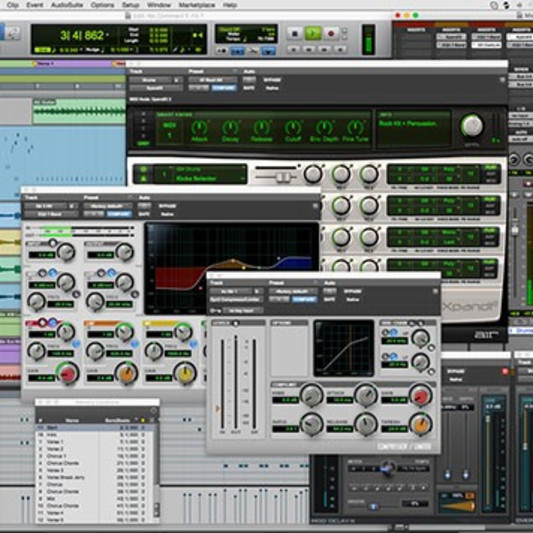Adjust the EQ output gain knob

coord(124,252)
